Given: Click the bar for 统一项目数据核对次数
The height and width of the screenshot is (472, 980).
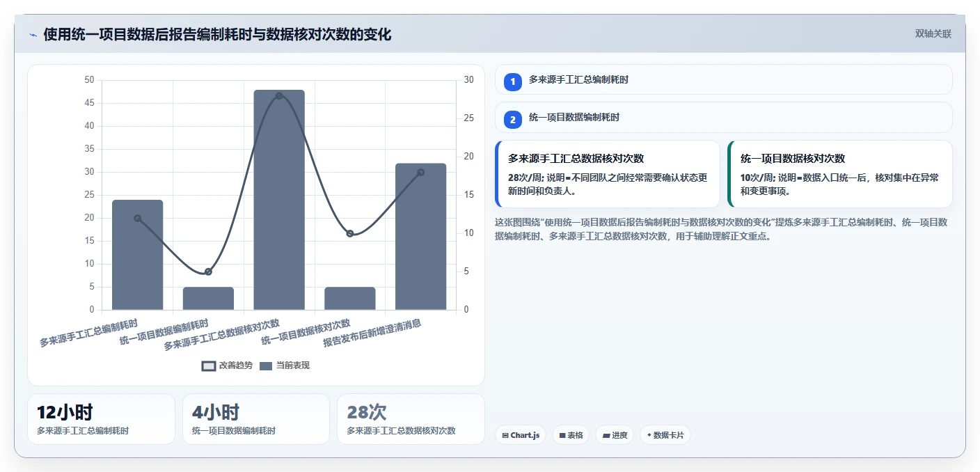Looking at the screenshot, I should click(350, 299).
